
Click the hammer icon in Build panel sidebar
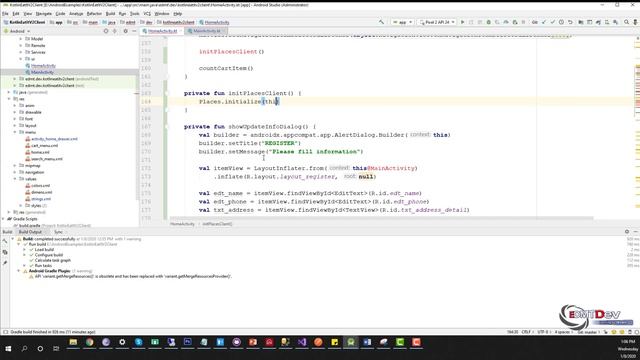tap(5, 241)
